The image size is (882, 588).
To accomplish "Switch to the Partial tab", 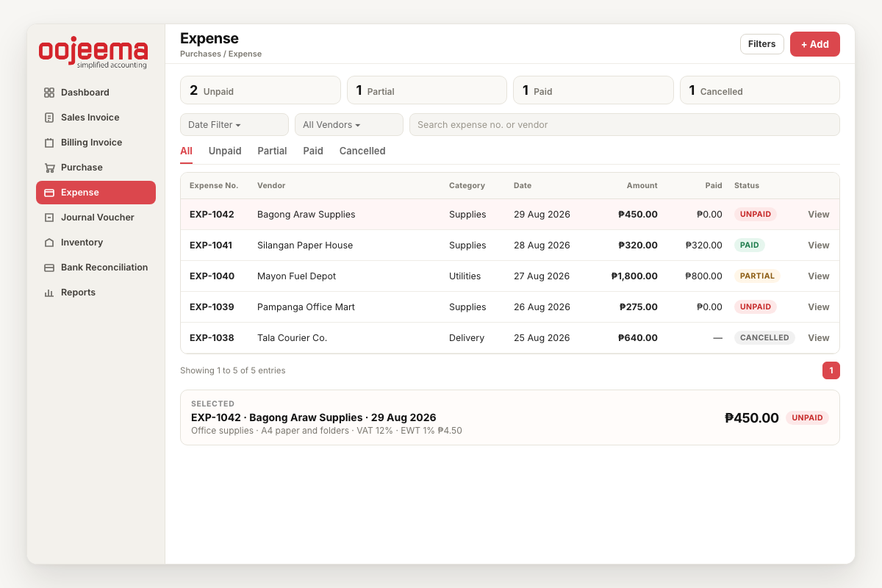I will pos(272,151).
